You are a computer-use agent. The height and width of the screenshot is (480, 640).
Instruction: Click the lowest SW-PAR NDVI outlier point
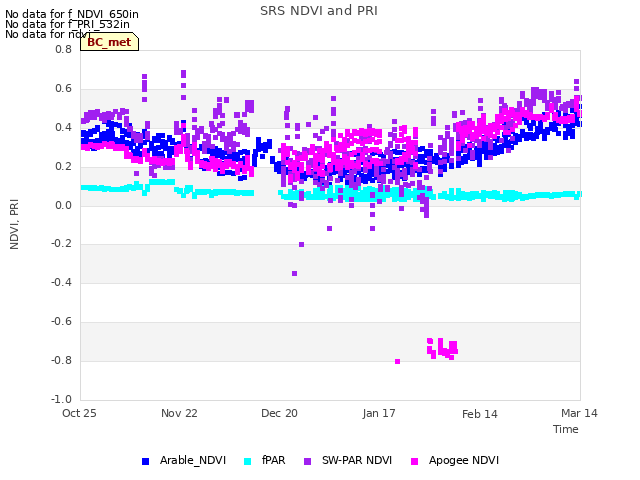[x=294, y=273]
